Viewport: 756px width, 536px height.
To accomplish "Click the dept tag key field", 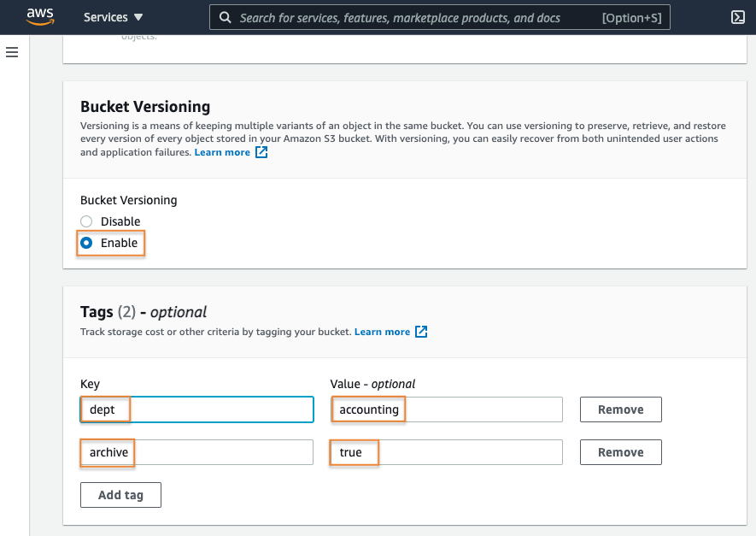I will pyautogui.click(x=196, y=409).
